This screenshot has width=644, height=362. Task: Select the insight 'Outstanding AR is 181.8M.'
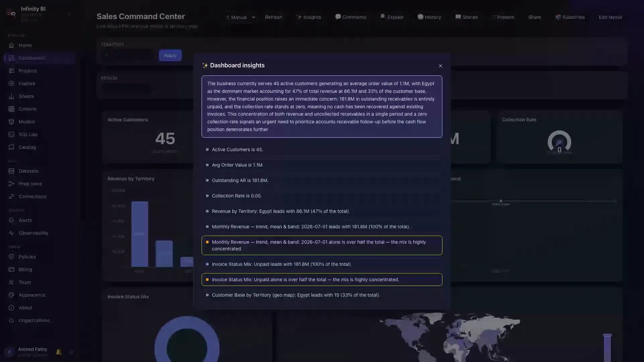click(322, 180)
